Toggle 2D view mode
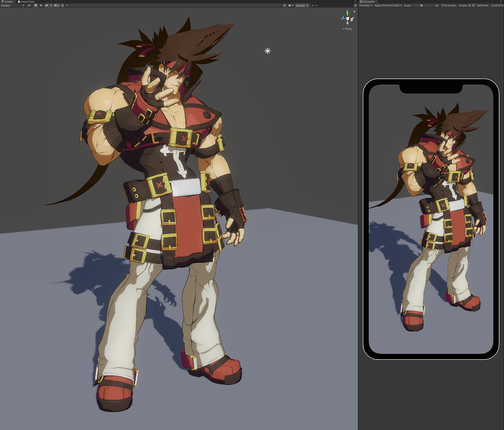This screenshot has width=504, height=430. [29, 6]
